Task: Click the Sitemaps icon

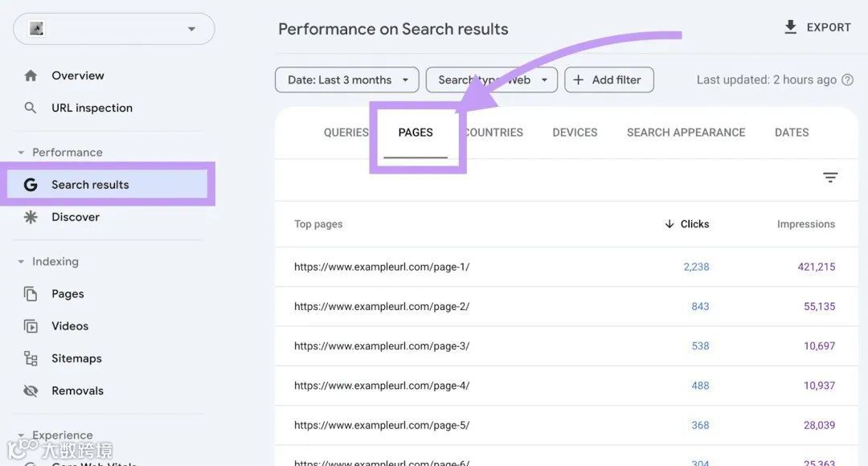Action: (x=31, y=358)
